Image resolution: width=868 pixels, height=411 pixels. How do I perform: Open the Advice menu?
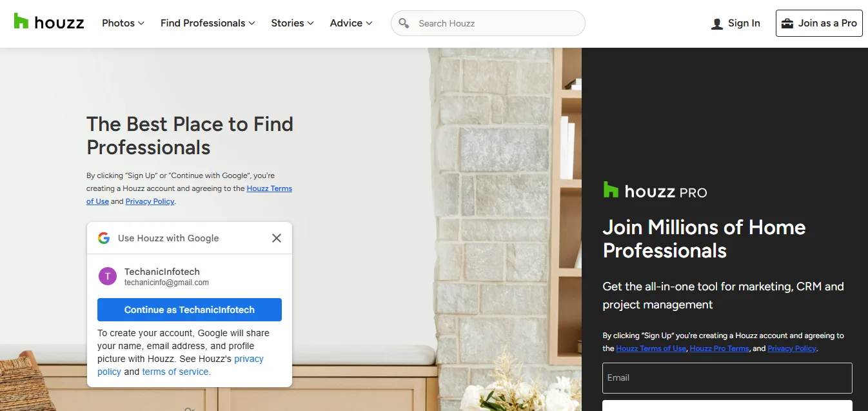point(351,23)
